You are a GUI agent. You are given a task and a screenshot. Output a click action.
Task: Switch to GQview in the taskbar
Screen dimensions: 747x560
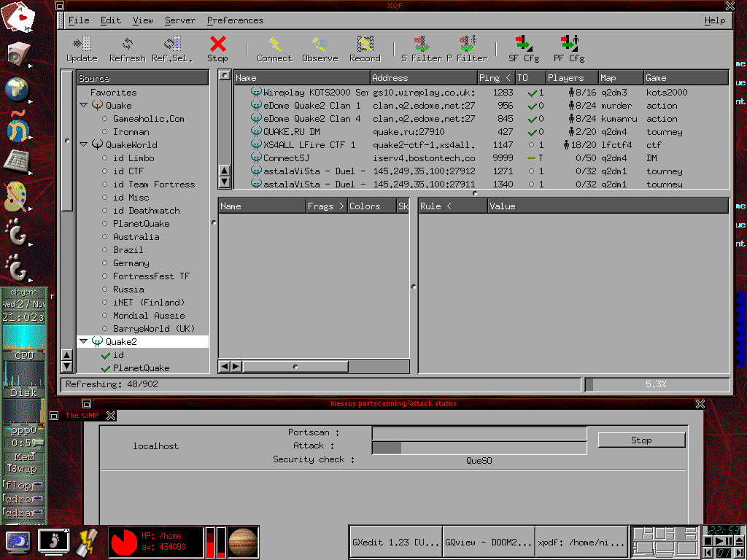(489, 542)
